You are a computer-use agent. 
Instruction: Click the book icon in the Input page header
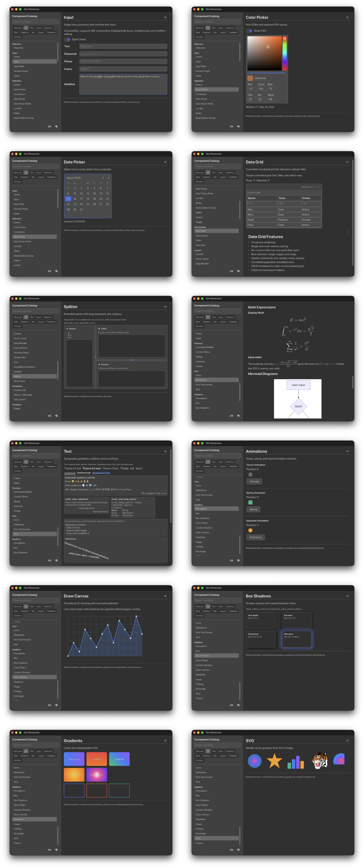click(165, 17)
